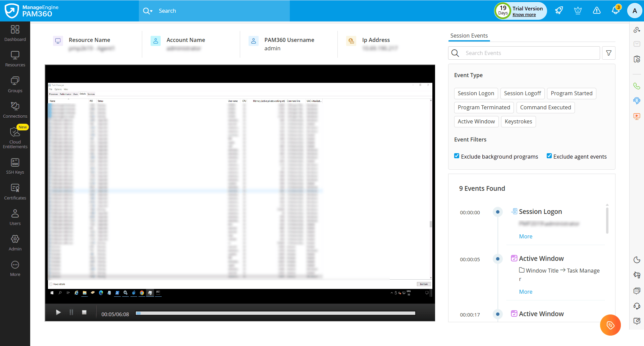Pause the session recording playback
Viewport: 644px width, 346px height.
point(71,312)
